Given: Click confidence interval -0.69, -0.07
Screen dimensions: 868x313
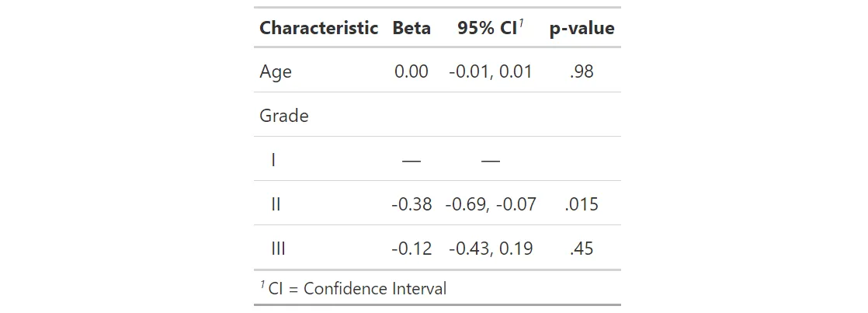Looking at the screenshot, I should click(490, 205).
